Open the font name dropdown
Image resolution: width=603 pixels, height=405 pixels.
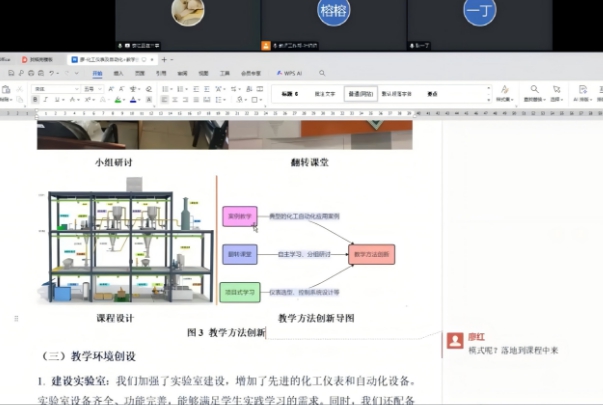pos(77,89)
